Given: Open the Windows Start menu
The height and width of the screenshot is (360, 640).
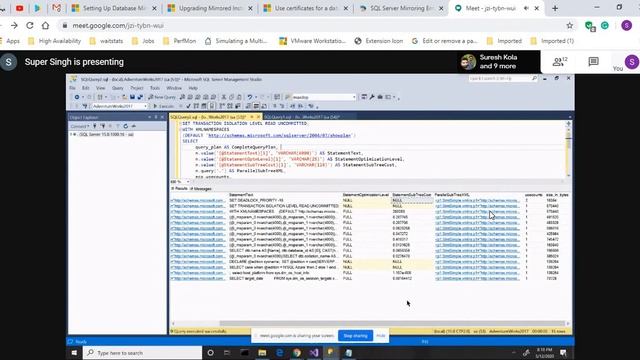Looking at the screenshot, I should (74, 353).
